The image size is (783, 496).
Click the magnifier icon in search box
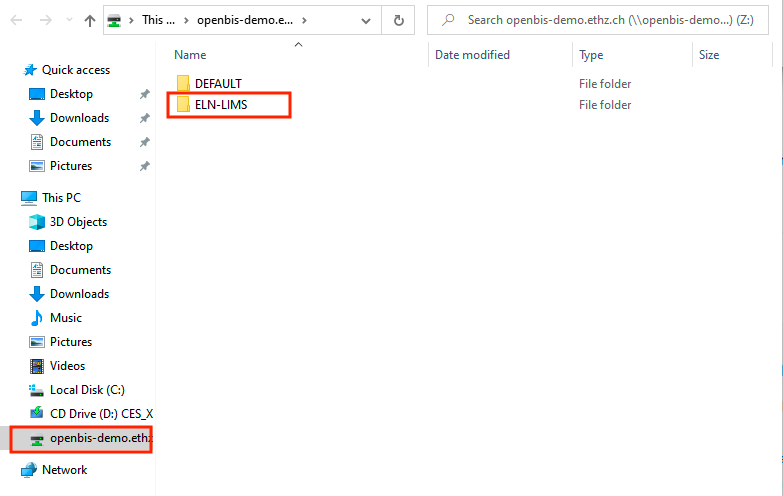click(x=448, y=20)
